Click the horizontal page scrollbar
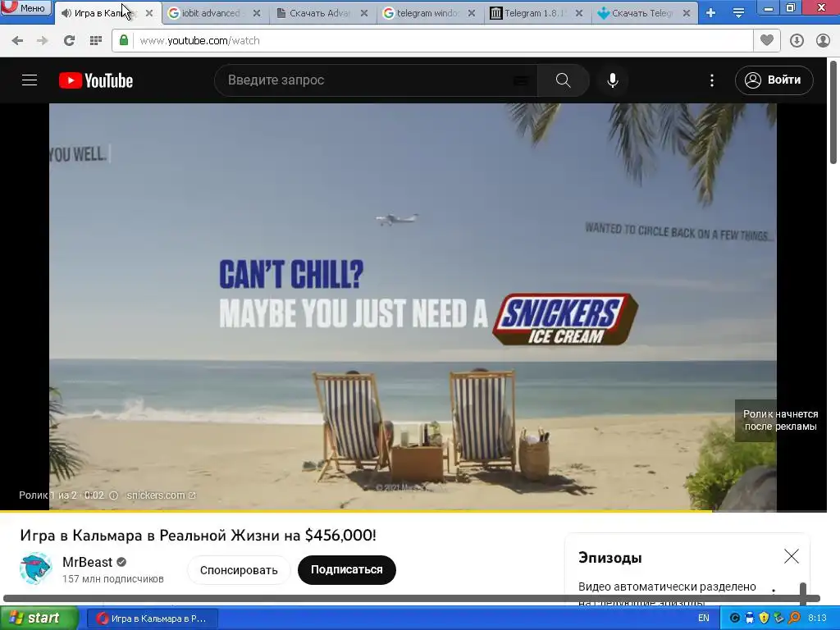The height and width of the screenshot is (630, 840). click(x=412, y=598)
